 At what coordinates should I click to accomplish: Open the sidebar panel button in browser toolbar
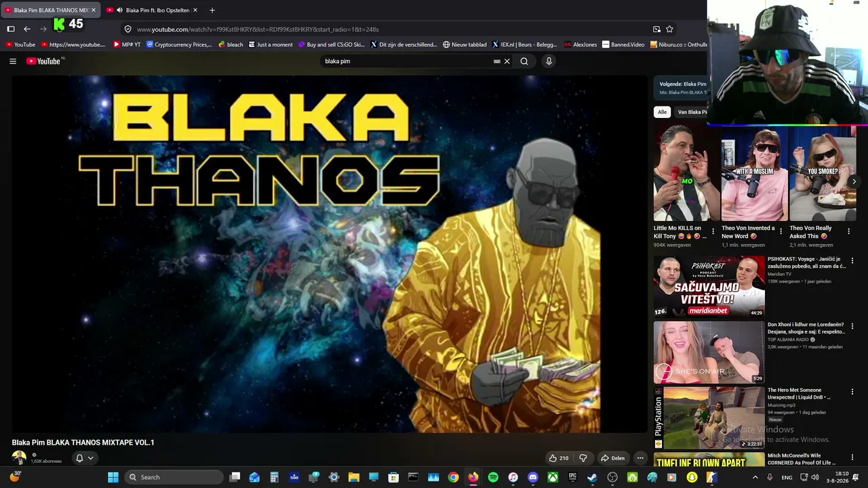click(x=11, y=29)
